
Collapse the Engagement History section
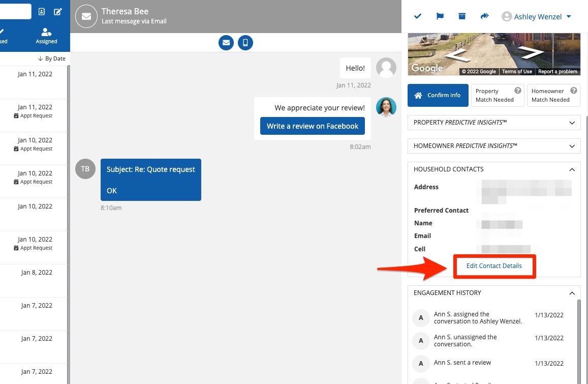click(572, 293)
